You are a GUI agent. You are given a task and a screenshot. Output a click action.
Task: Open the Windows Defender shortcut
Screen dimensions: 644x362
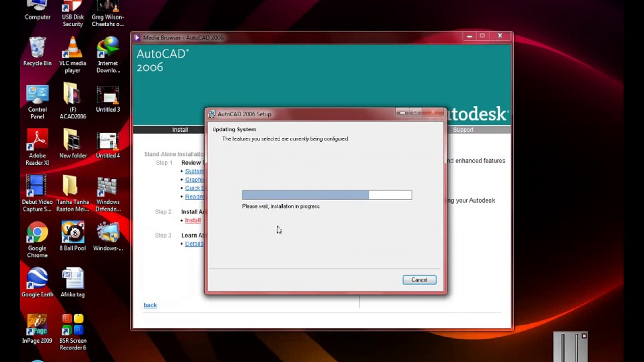point(108,194)
